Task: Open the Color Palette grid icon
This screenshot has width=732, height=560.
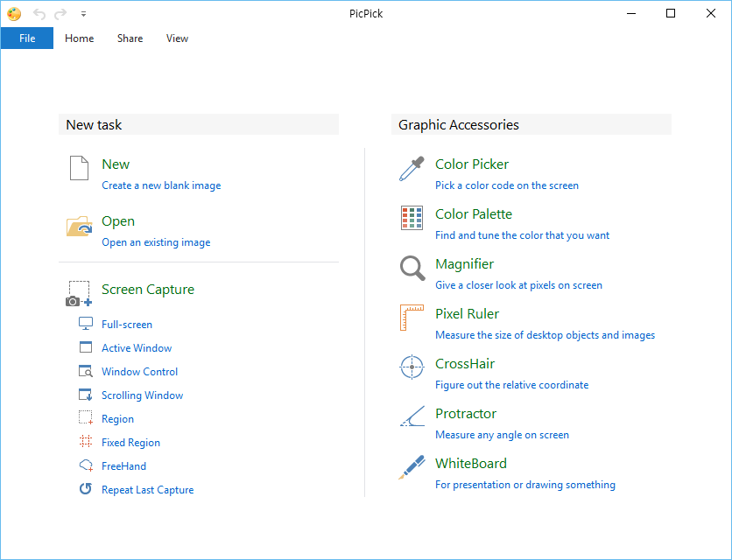Action: click(412, 219)
